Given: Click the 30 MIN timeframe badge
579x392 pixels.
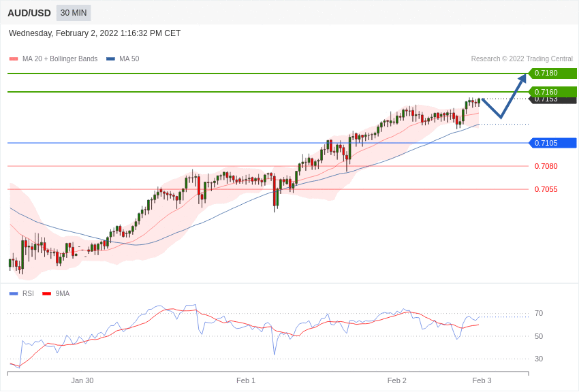Looking at the screenshot, I should pyautogui.click(x=74, y=13).
